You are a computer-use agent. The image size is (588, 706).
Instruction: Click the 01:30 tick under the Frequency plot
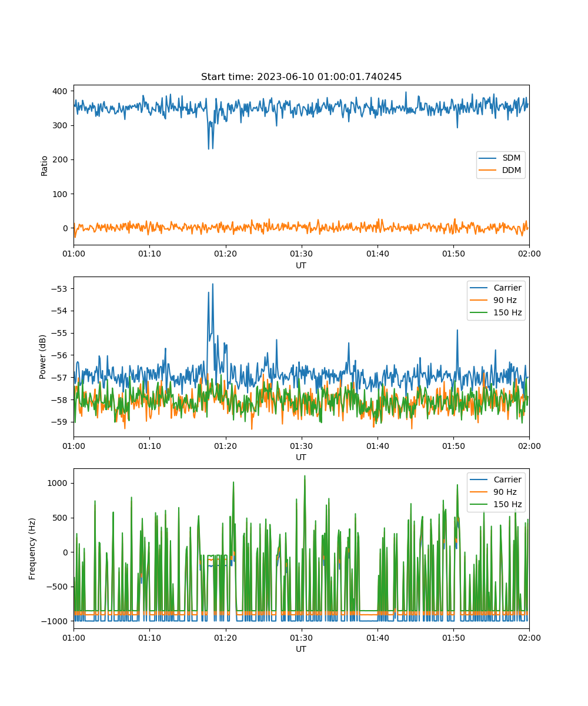pyautogui.click(x=301, y=637)
